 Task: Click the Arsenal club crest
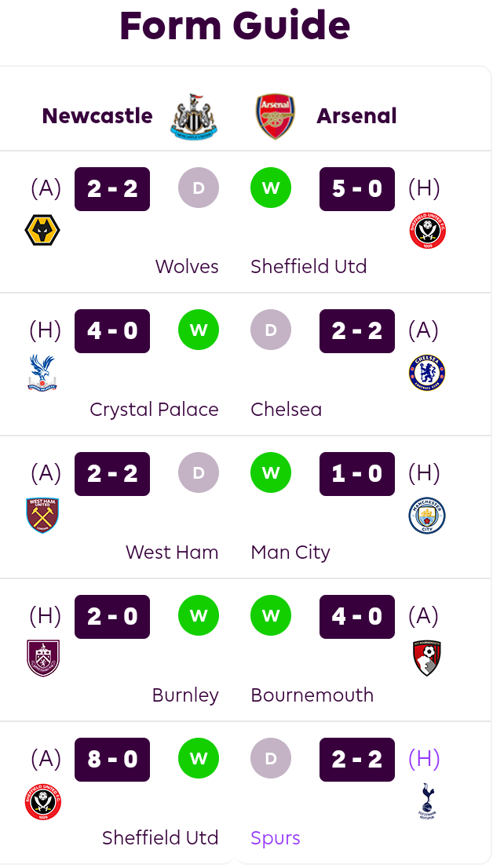(x=276, y=116)
